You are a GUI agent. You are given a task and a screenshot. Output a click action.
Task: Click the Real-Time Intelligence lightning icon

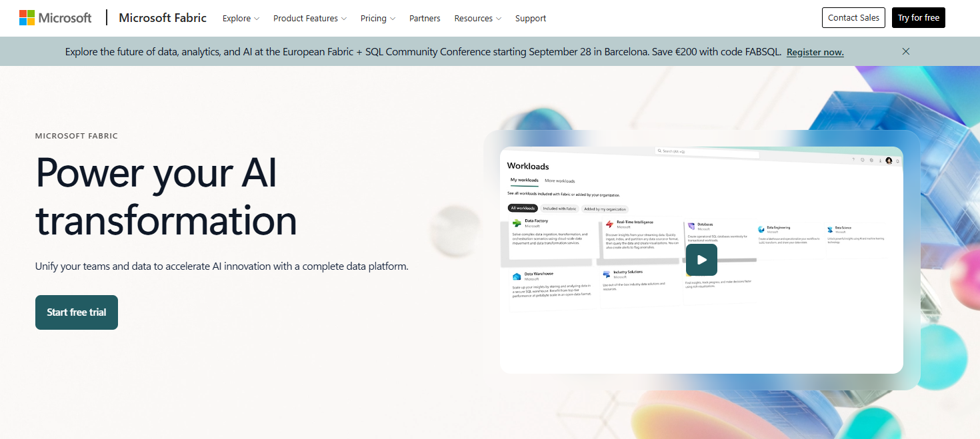pos(609,224)
